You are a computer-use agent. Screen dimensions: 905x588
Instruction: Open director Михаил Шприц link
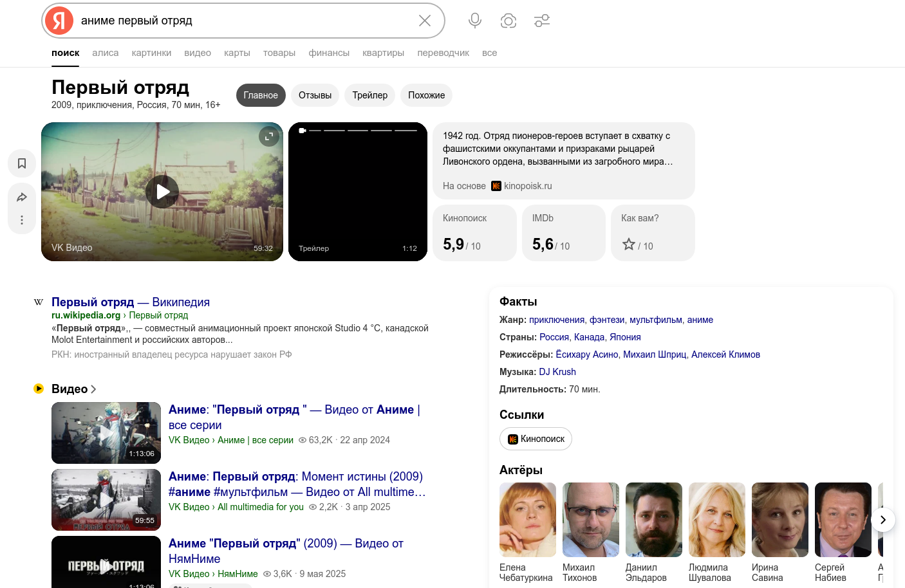pos(655,354)
